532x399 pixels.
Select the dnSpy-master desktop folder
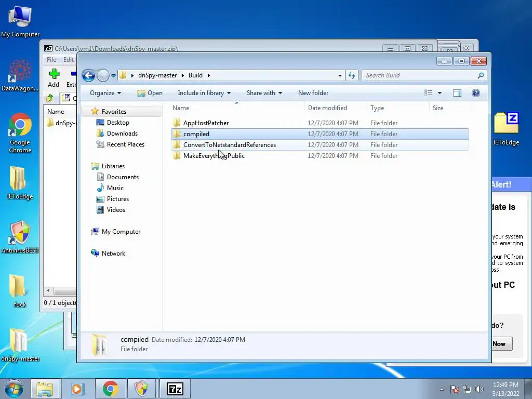pyautogui.click(x=20, y=345)
